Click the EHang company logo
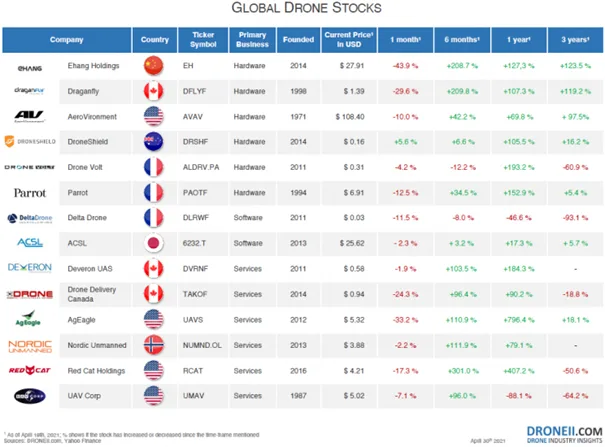This screenshot has width=605, height=447. [x=27, y=66]
